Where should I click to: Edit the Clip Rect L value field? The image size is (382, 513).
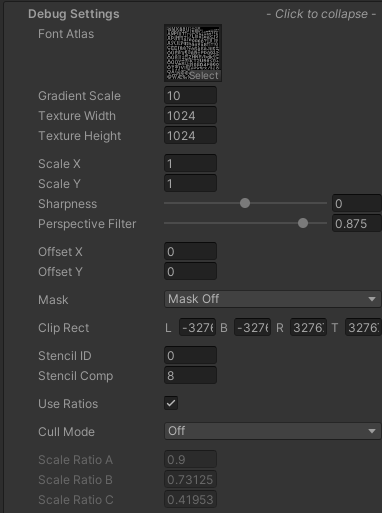point(197,328)
